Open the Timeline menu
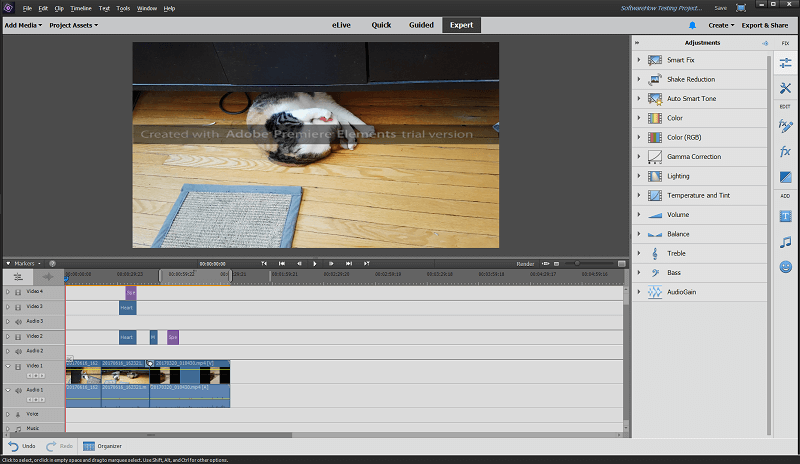 (81, 8)
